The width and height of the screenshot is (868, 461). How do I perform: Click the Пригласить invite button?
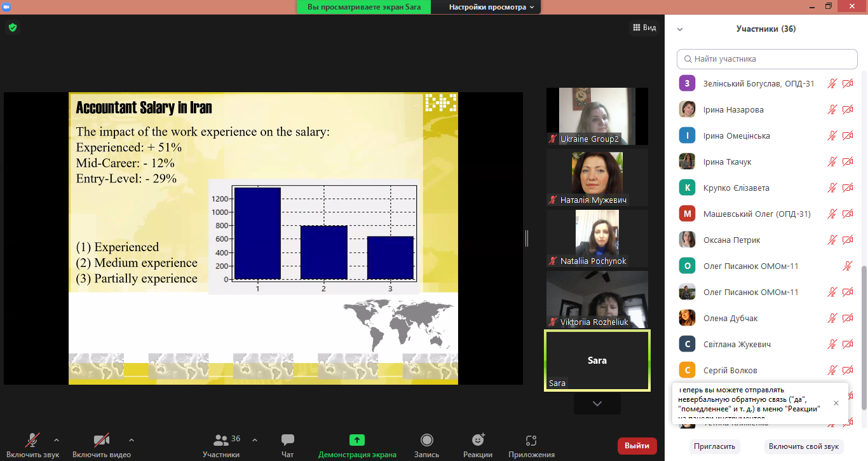pyautogui.click(x=715, y=446)
